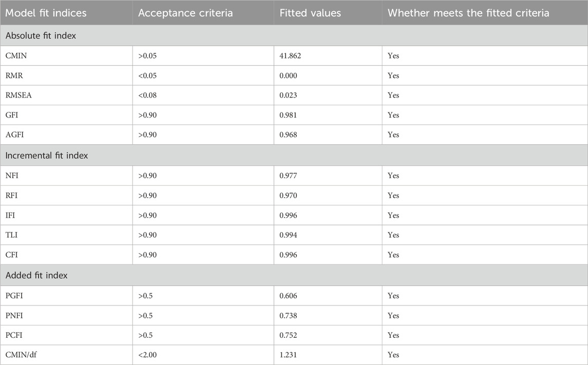This screenshot has width=588, height=365.
Task: Click 'Yes' in the AGFI row
Action: pyautogui.click(x=393, y=135)
